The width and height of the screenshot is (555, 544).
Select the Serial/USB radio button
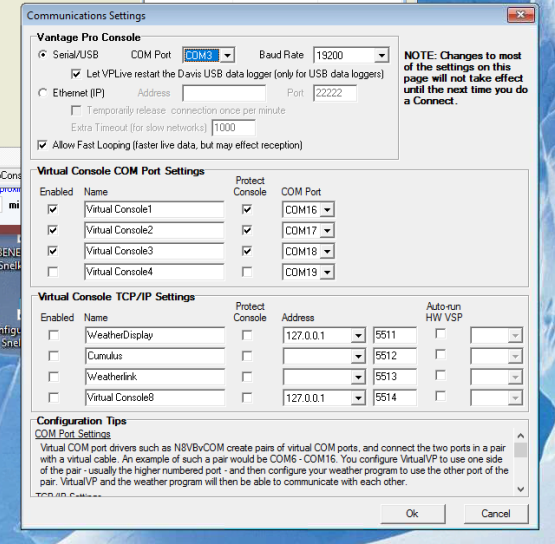point(42,55)
